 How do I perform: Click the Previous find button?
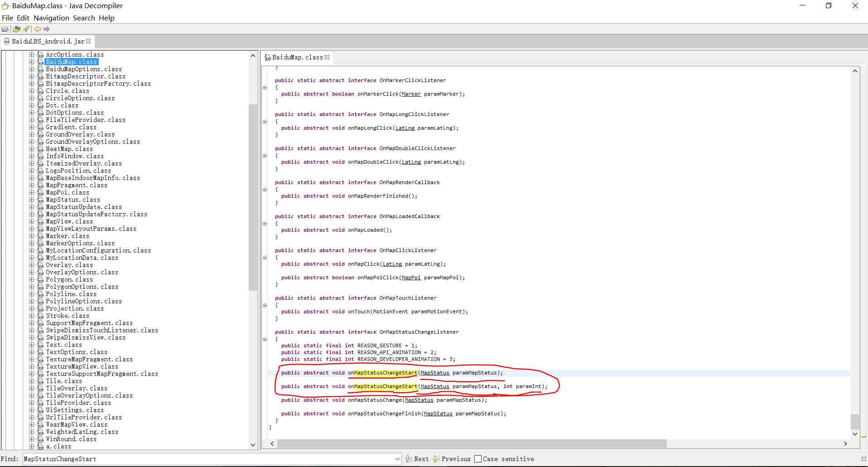[x=452, y=459]
